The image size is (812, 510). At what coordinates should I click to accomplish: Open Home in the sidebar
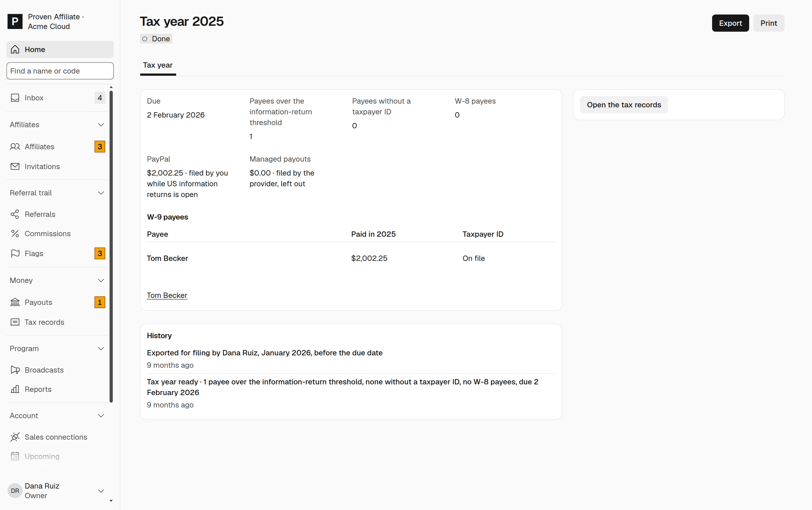pyautogui.click(x=60, y=50)
